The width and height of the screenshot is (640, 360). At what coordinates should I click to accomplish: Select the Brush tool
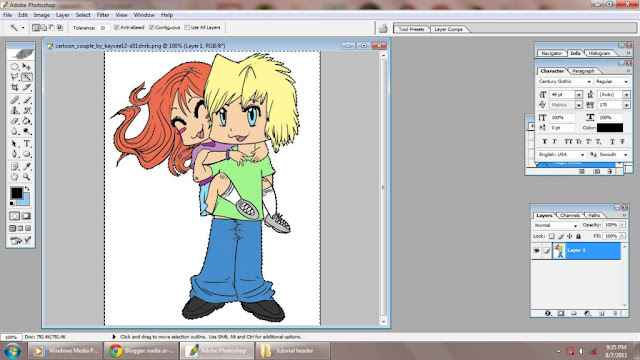click(x=27, y=100)
